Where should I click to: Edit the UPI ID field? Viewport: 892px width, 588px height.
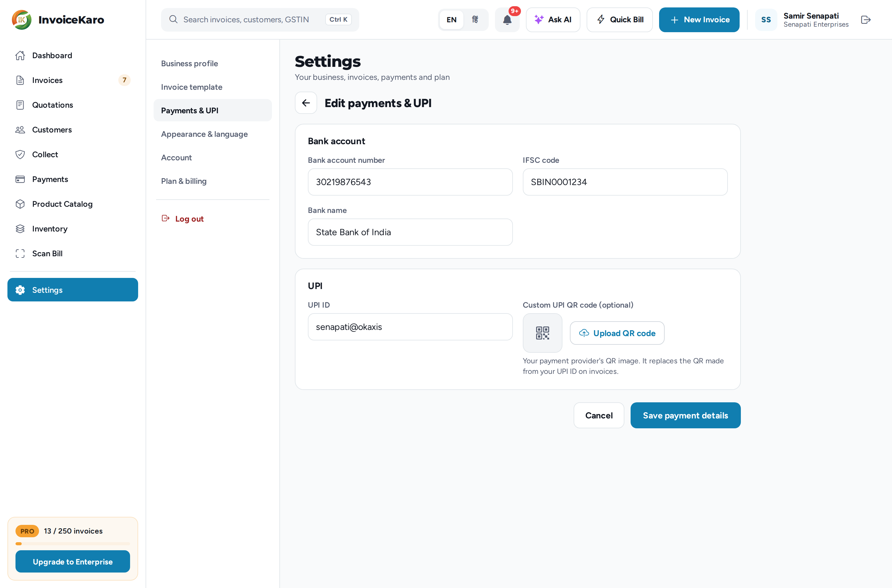(410, 327)
